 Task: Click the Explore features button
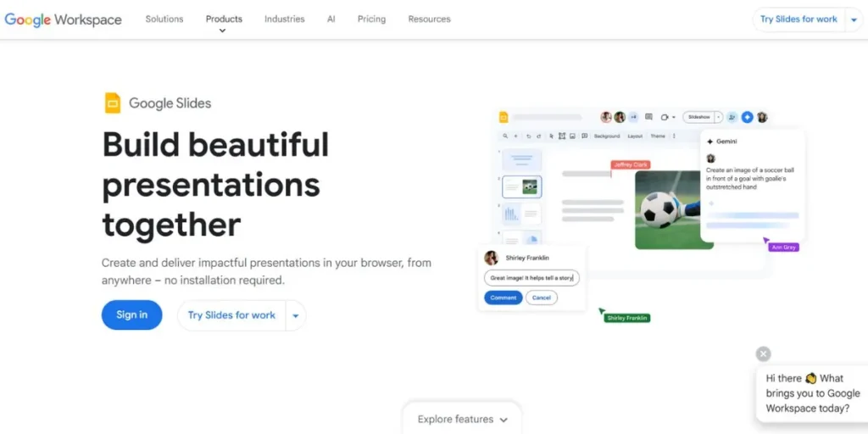tap(462, 419)
